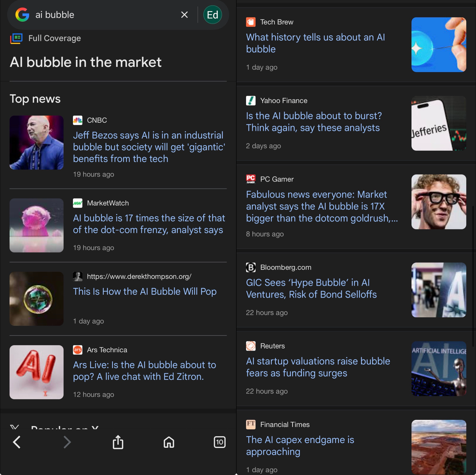
Task: Clear the search query with X
Action: pyautogui.click(x=184, y=15)
